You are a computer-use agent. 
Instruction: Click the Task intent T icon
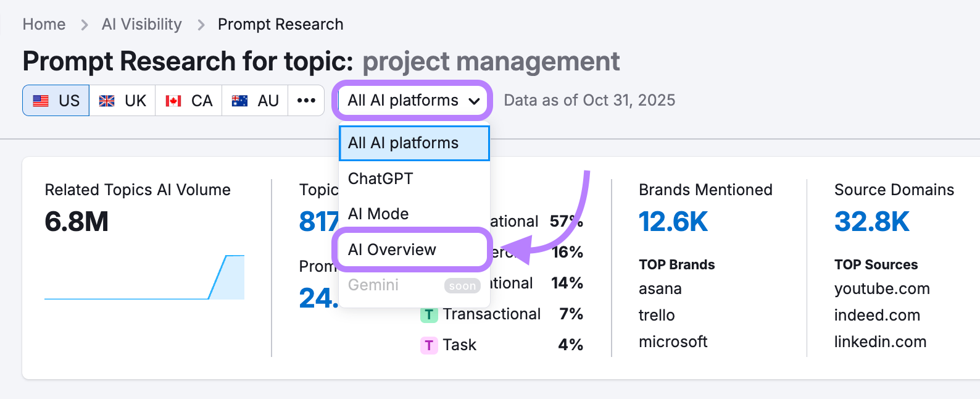coord(429,345)
